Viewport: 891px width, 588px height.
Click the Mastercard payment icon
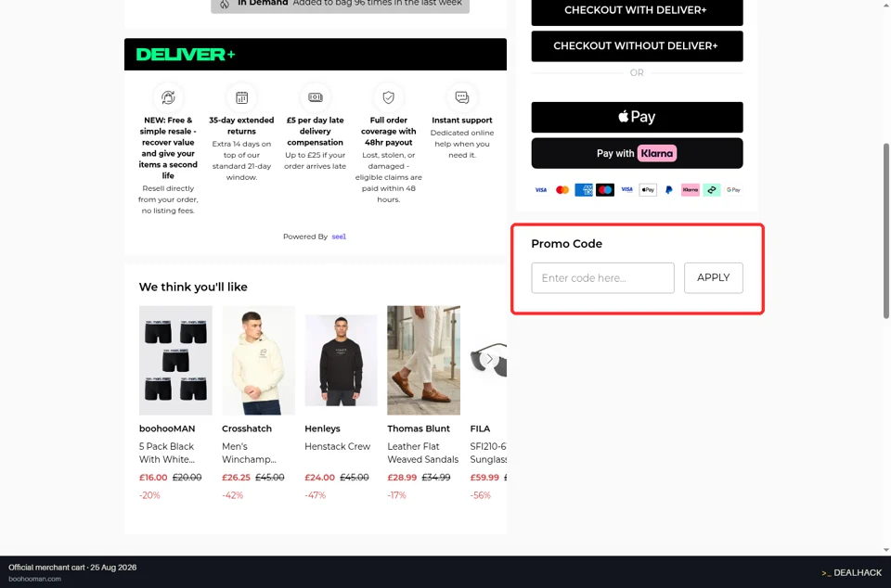(562, 190)
